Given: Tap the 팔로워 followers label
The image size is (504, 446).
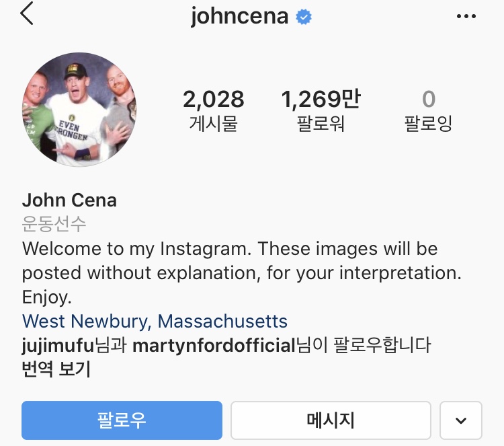Looking at the screenshot, I should pos(321,124).
